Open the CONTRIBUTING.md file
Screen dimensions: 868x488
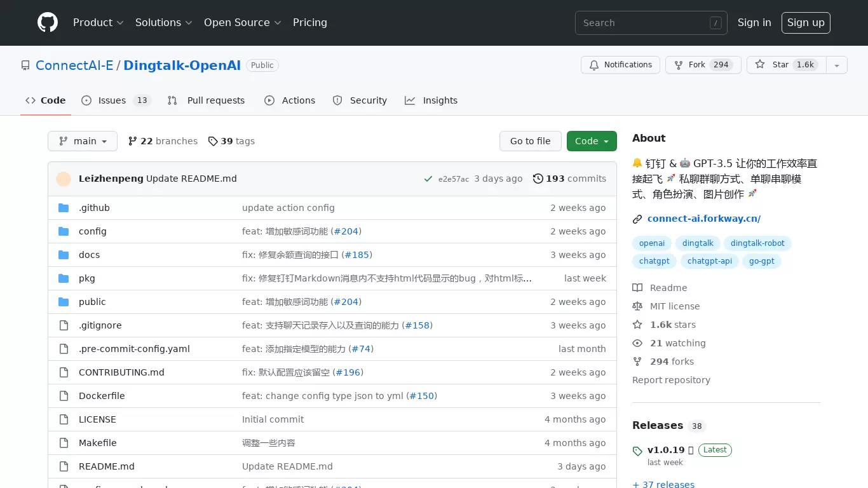click(x=121, y=372)
